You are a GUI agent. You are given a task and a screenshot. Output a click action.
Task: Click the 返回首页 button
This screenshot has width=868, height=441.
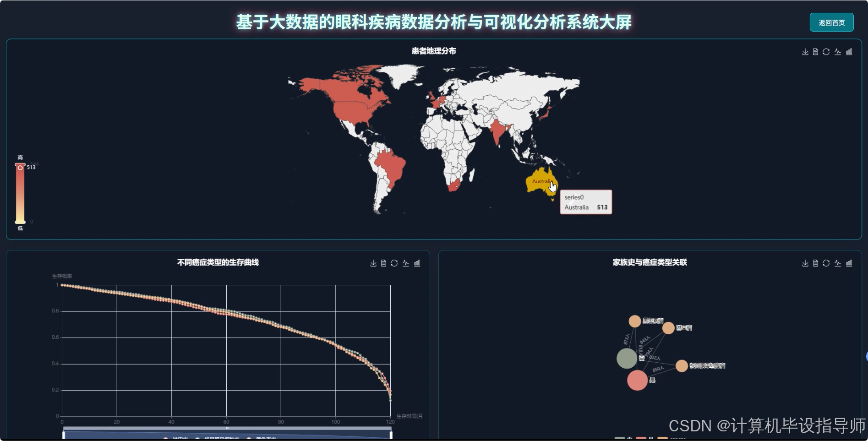point(831,22)
